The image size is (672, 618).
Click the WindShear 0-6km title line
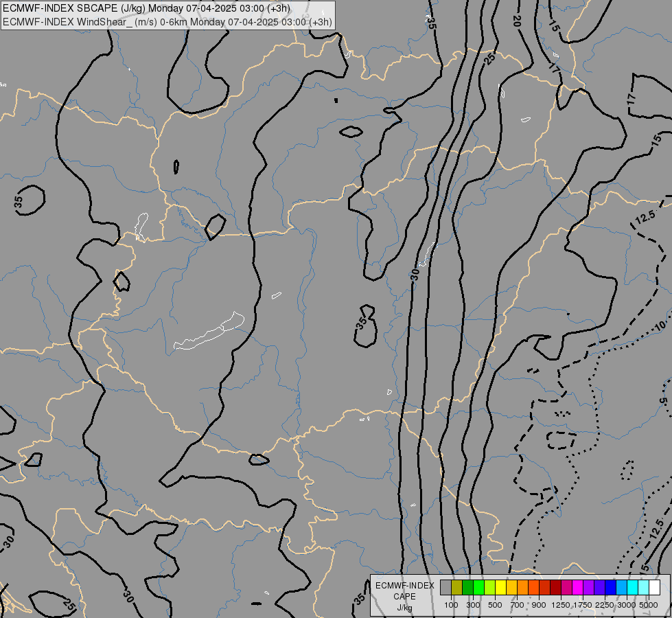tap(167, 22)
